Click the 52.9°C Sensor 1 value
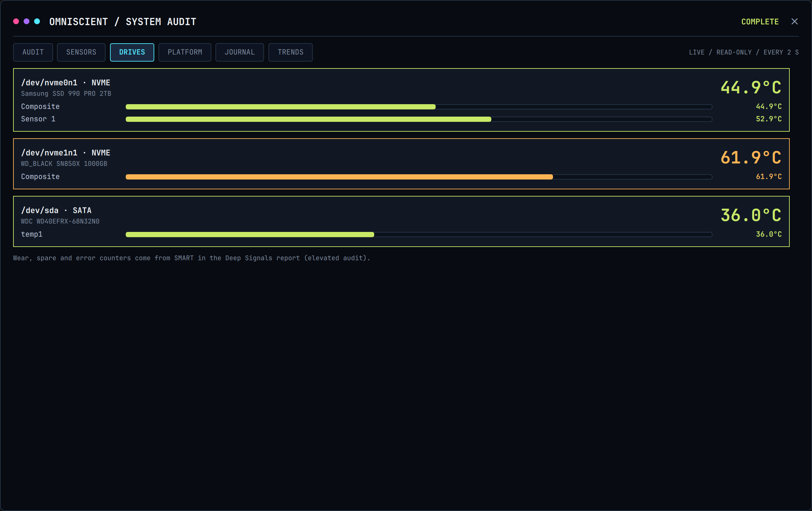This screenshot has width=812, height=511. pyautogui.click(x=768, y=119)
